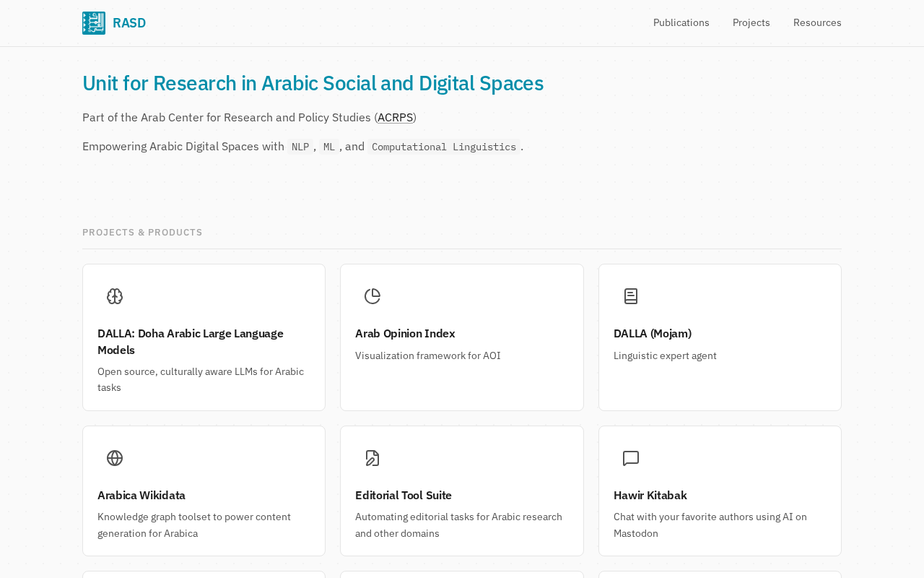Image resolution: width=924 pixels, height=578 pixels.
Task: Open the Publications menu item
Action: tap(681, 22)
